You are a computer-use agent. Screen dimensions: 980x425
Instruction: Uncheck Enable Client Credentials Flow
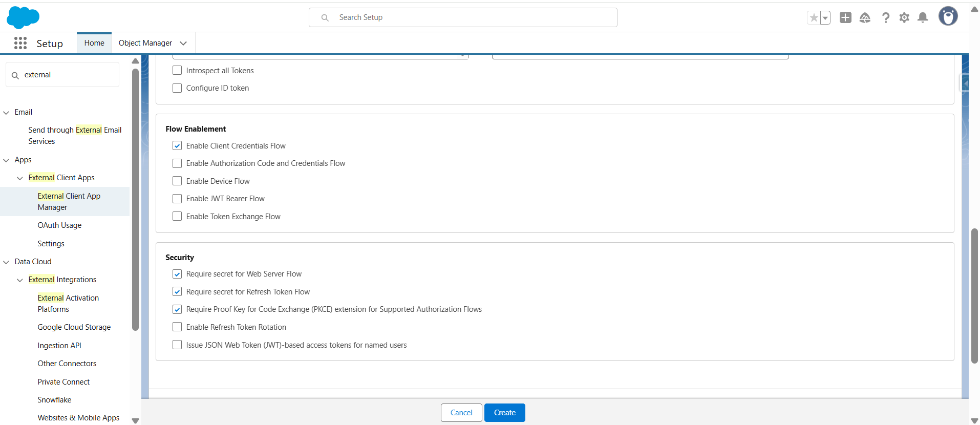pos(177,146)
